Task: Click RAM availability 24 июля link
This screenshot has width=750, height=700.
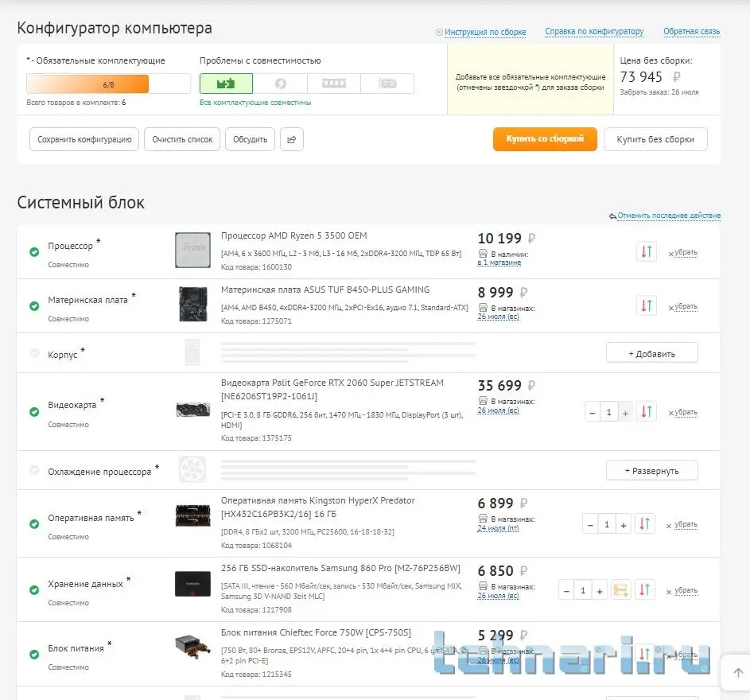Action: tap(498, 528)
